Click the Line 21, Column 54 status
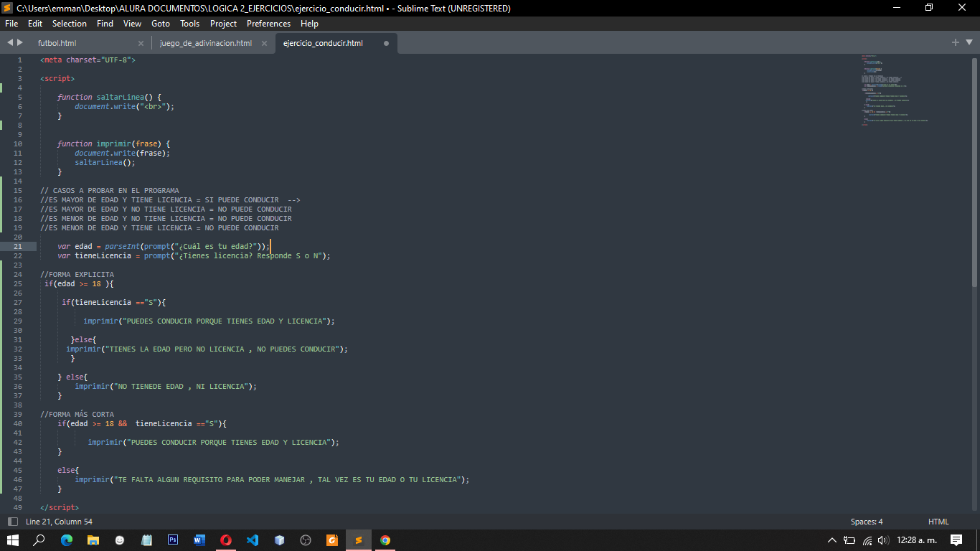980x551 pixels. pyautogui.click(x=59, y=522)
